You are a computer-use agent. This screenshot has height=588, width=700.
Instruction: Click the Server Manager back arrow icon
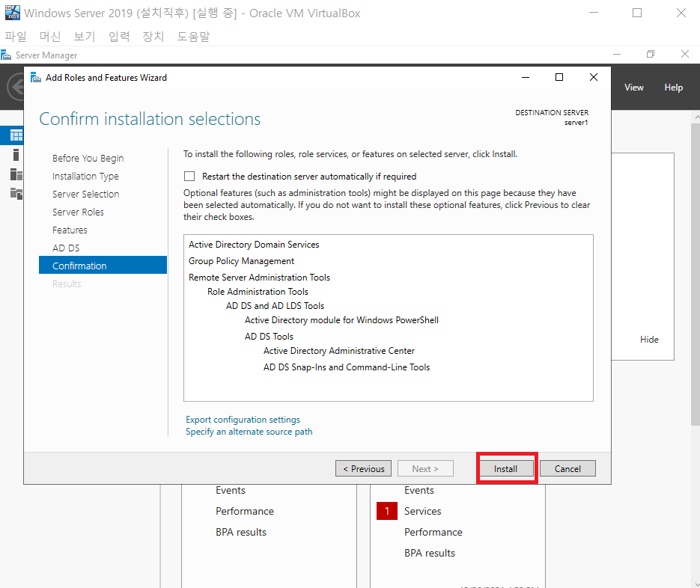tap(16, 87)
